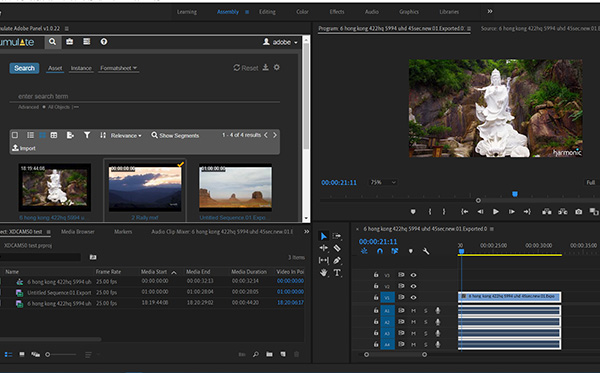
Task: Export frame with the camera icon
Action: tap(578, 212)
